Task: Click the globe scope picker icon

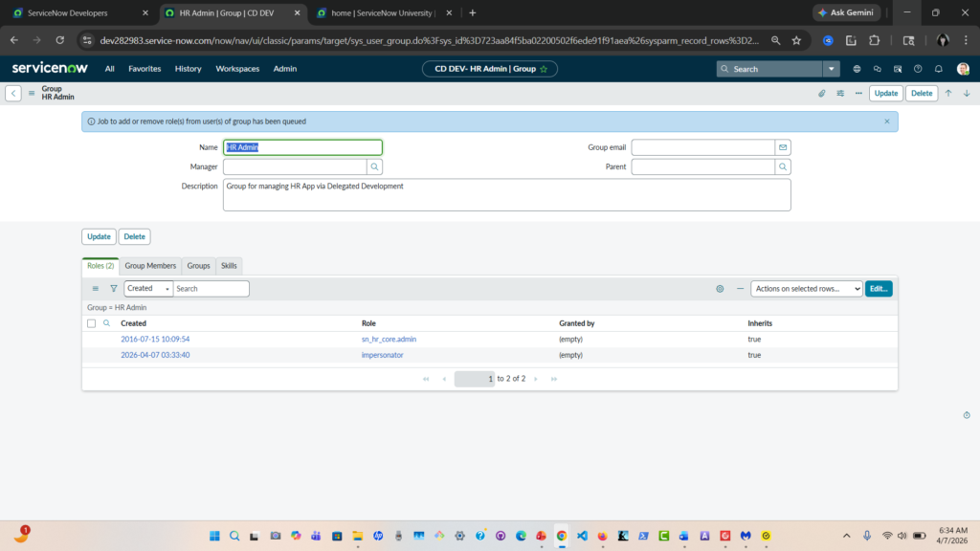Action: [857, 69]
